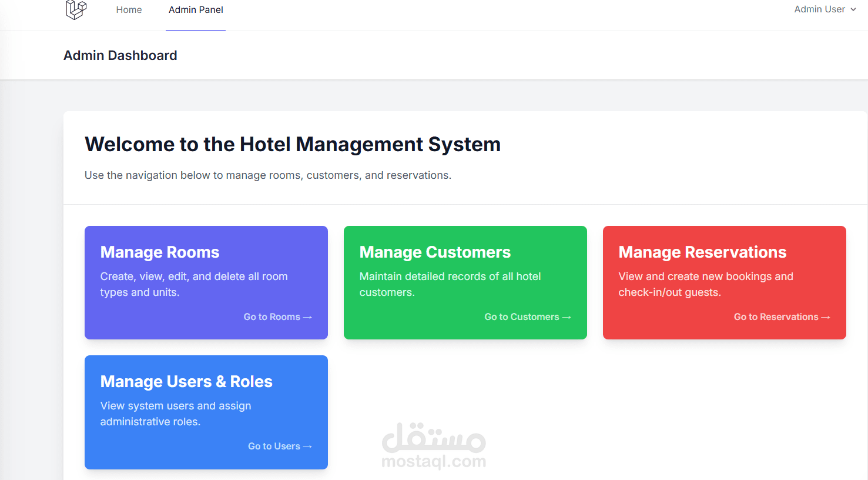Select the Home navigation item
Viewport: 868px width, 480px height.
point(129,9)
